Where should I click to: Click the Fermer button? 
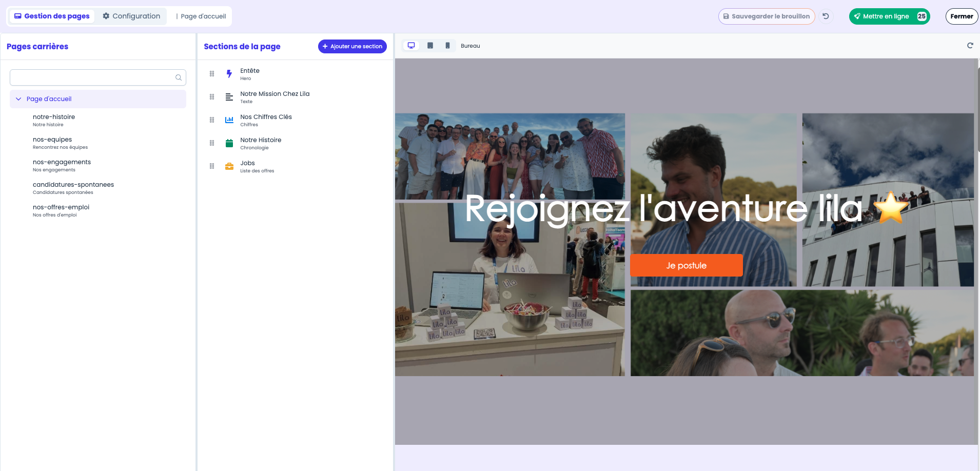(x=962, y=16)
